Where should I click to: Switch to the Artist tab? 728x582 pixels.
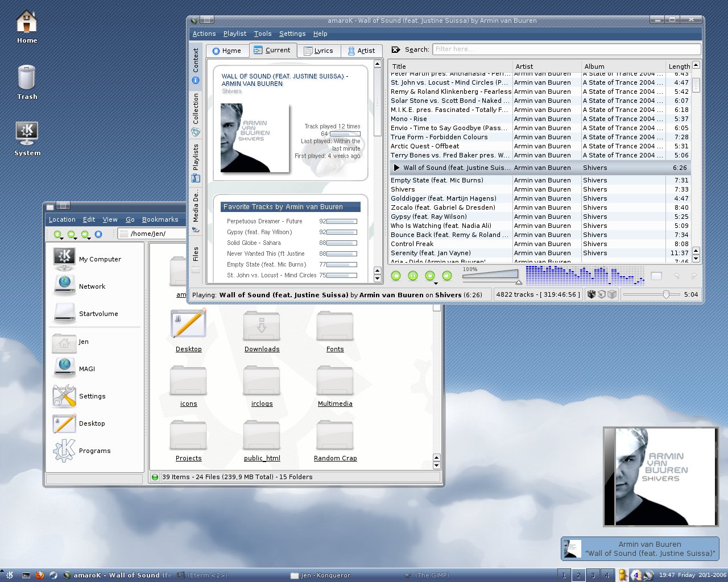tap(362, 51)
